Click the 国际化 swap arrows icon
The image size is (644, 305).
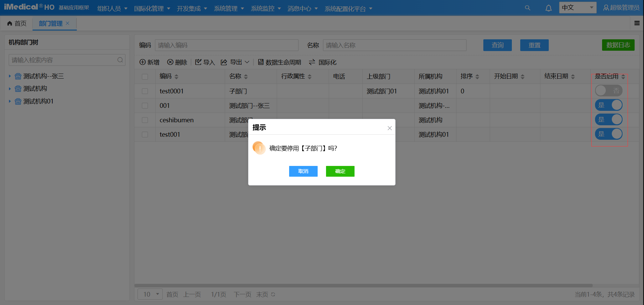312,62
